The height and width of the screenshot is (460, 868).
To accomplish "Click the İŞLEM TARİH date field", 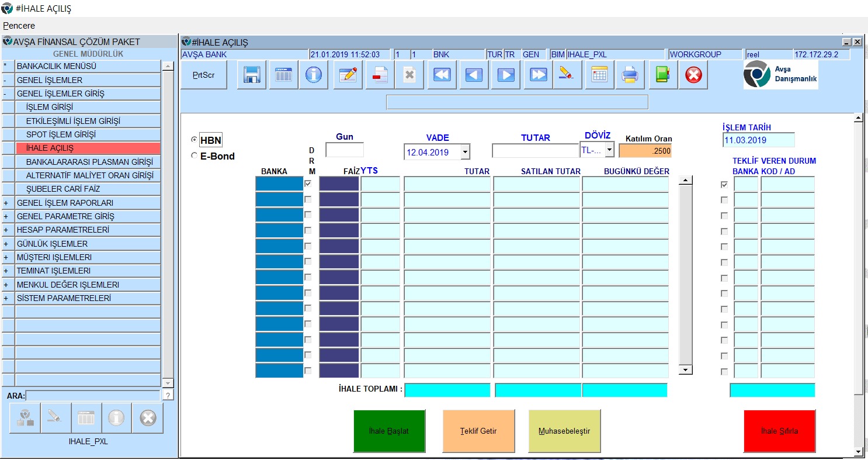I will pos(759,140).
